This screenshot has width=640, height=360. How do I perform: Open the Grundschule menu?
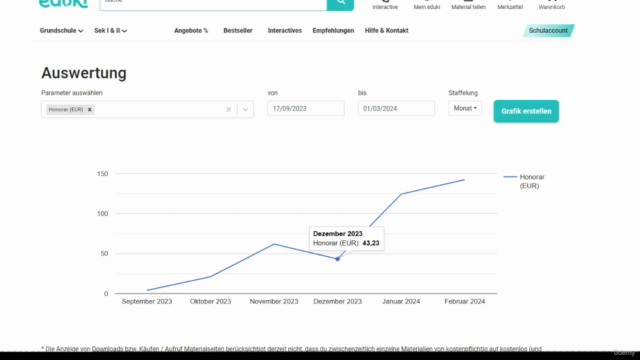[x=61, y=31]
